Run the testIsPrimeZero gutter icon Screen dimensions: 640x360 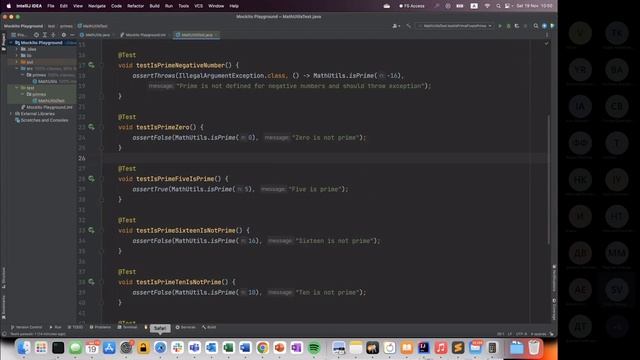point(91,127)
